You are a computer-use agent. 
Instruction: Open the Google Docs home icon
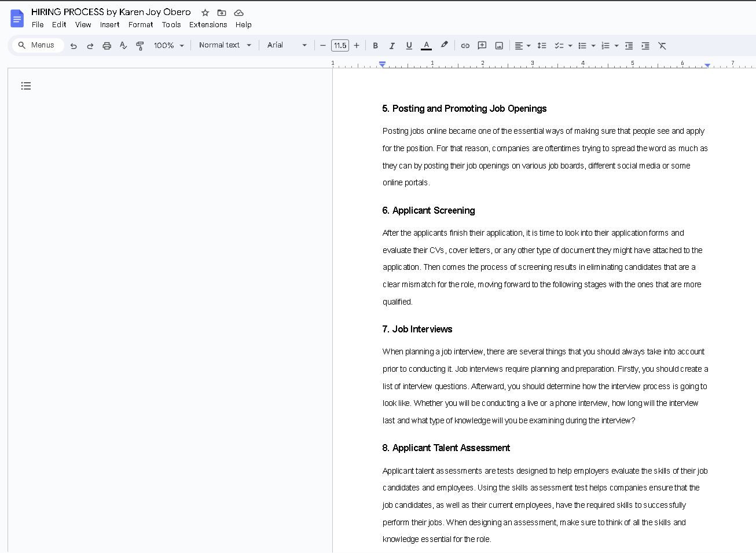click(17, 19)
